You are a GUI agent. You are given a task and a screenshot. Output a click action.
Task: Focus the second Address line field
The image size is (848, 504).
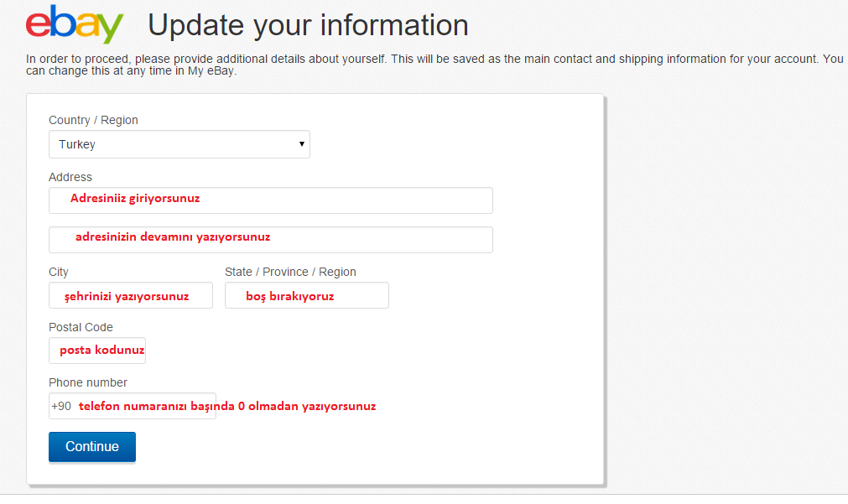tap(270, 240)
